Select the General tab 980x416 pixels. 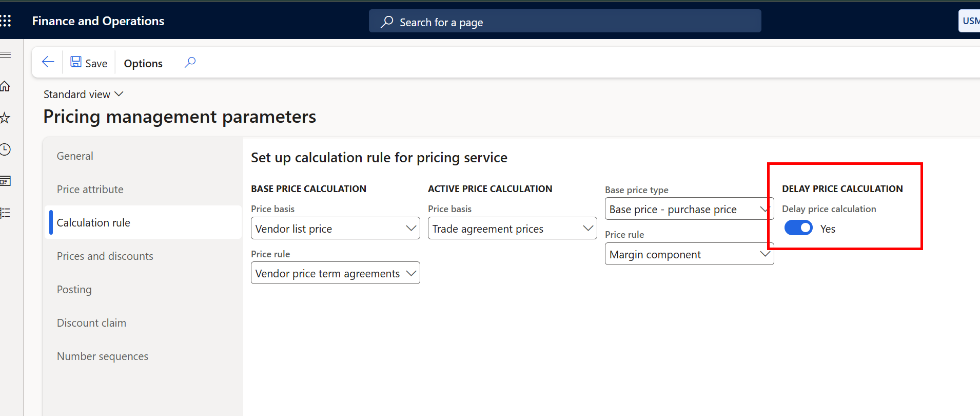[143, 156]
